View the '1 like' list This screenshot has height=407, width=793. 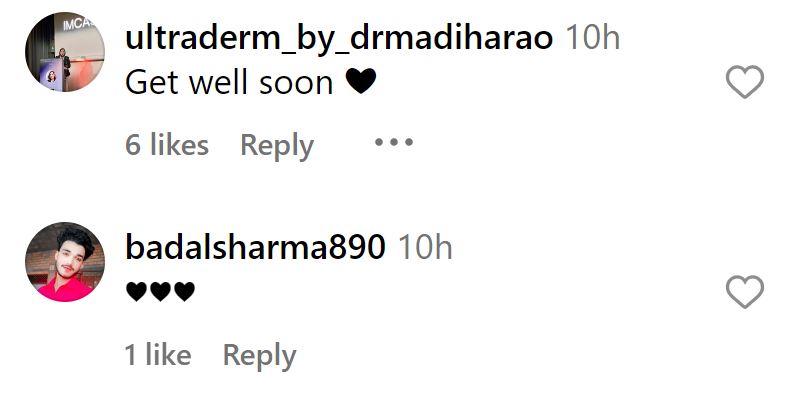tap(158, 355)
